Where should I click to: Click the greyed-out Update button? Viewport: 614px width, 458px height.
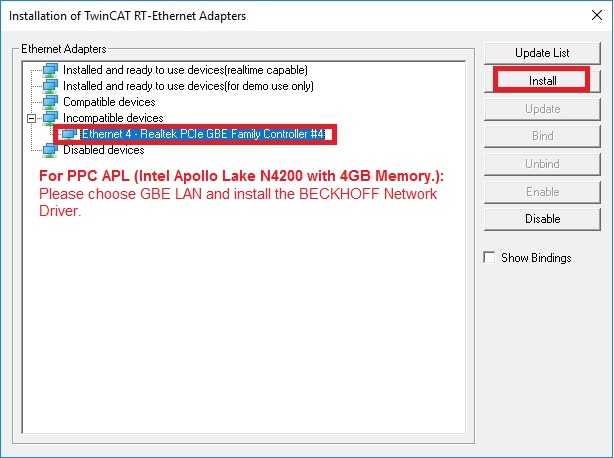(542, 109)
